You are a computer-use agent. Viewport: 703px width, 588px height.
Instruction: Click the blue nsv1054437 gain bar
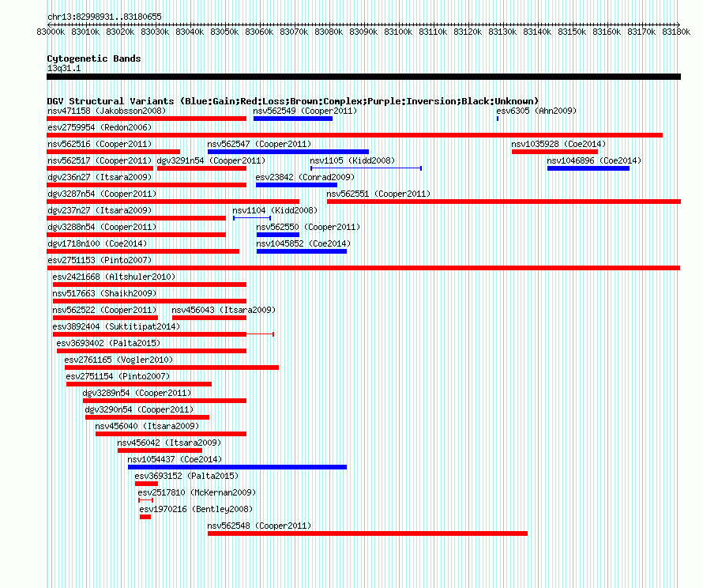click(237, 467)
